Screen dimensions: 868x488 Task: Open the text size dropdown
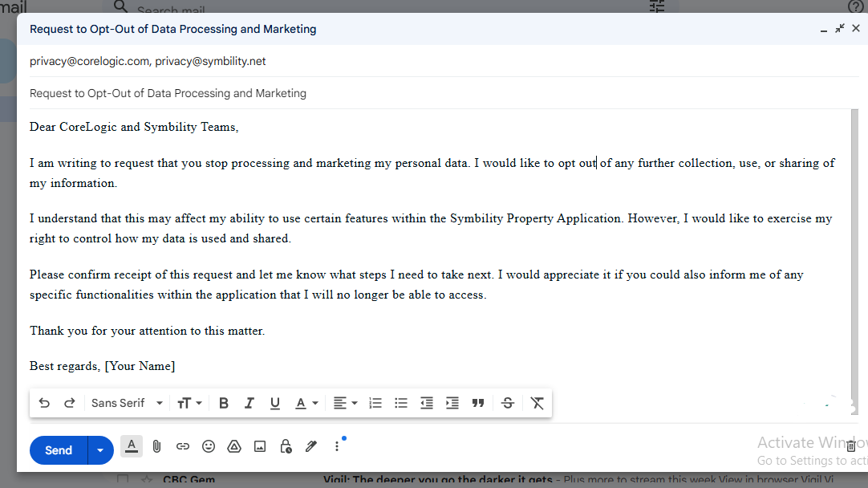(189, 403)
